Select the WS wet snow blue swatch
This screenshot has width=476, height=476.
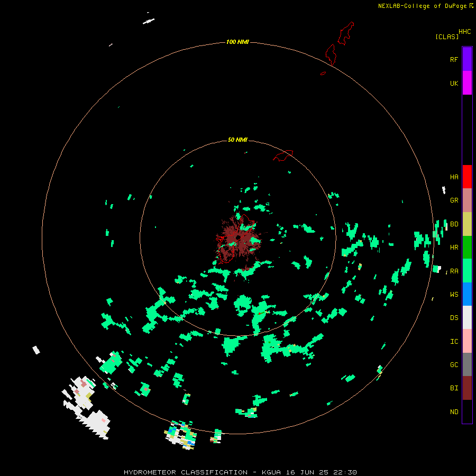467,294
